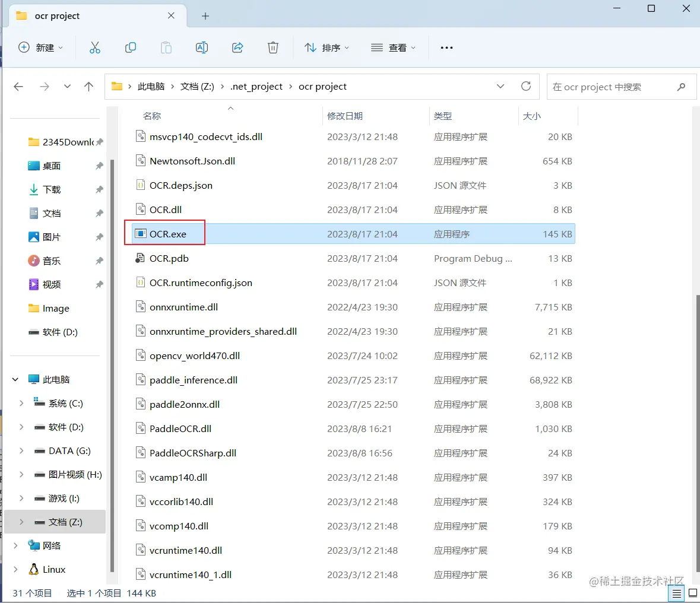Click 文档 (Z:) in the breadcrumb
The image size is (700, 603).
click(197, 87)
